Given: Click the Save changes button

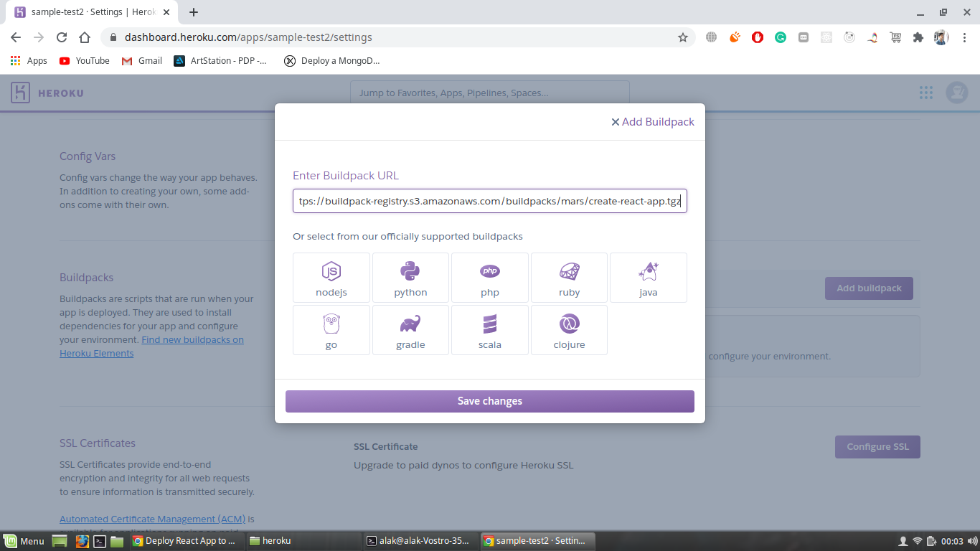Looking at the screenshot, I should pyautogui.click(x=490, y=401).
